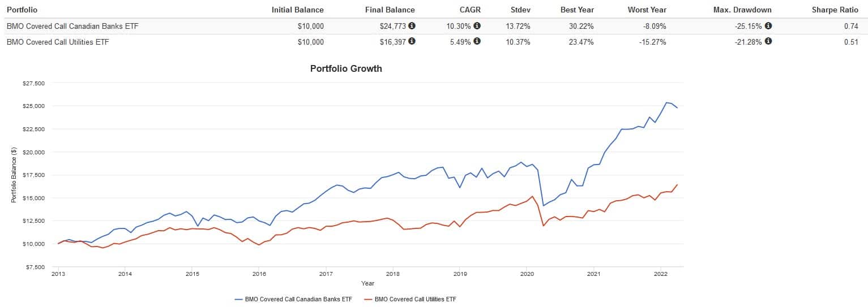Click the 2020 label on the year axis
868x307 pixels.
527,274
